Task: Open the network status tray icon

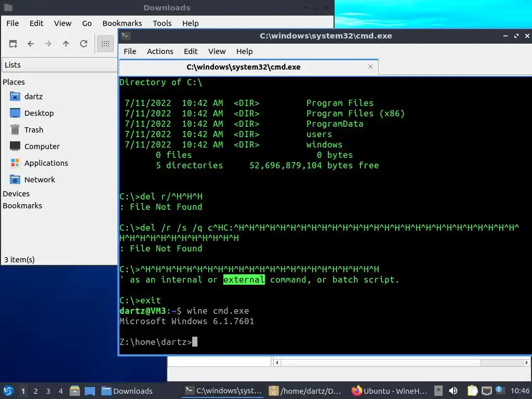Action: click(486, 391)
